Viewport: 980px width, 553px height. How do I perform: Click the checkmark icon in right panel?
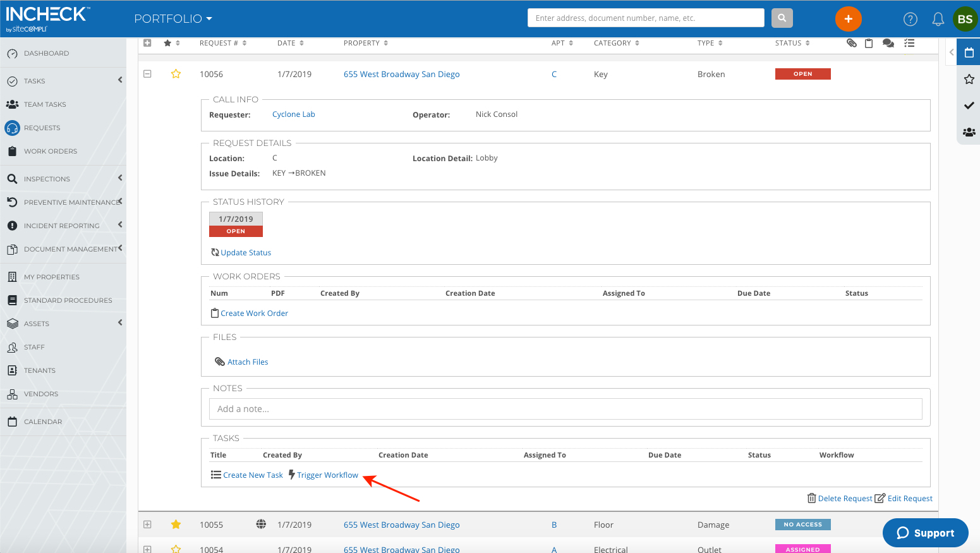click(x=969, y=106)
